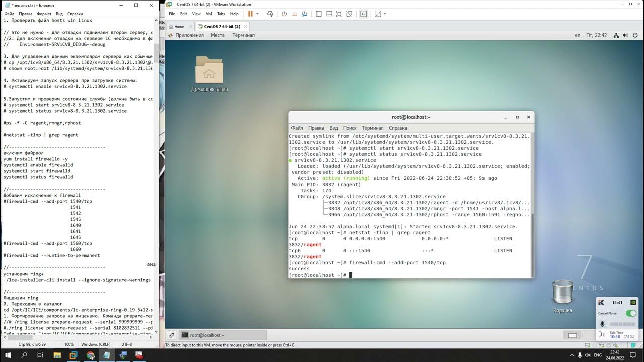Image resolution: width=644 pixels, height=362 pixels.
Task: Click the VMware Workstation taskbar icon
Action: pos(74,355)
